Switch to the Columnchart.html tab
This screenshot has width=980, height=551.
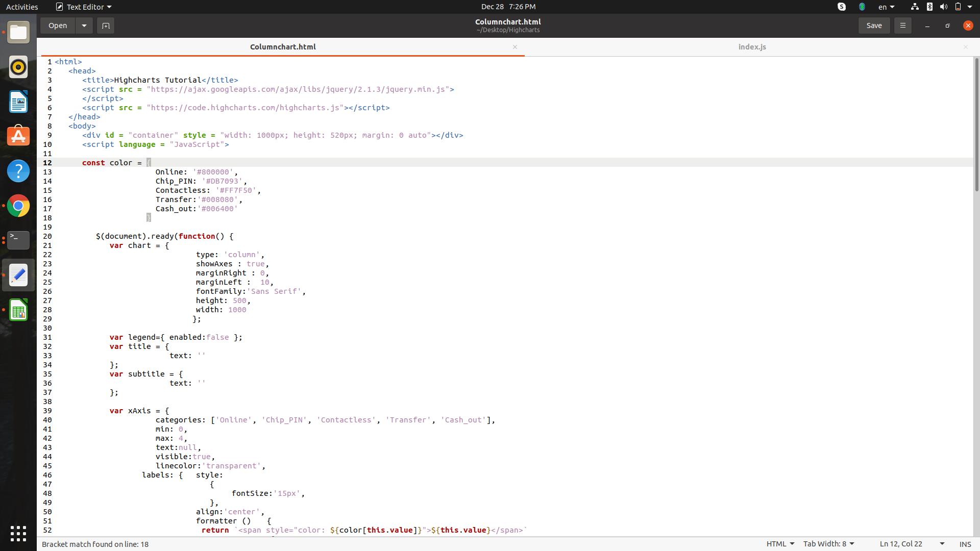283,47
